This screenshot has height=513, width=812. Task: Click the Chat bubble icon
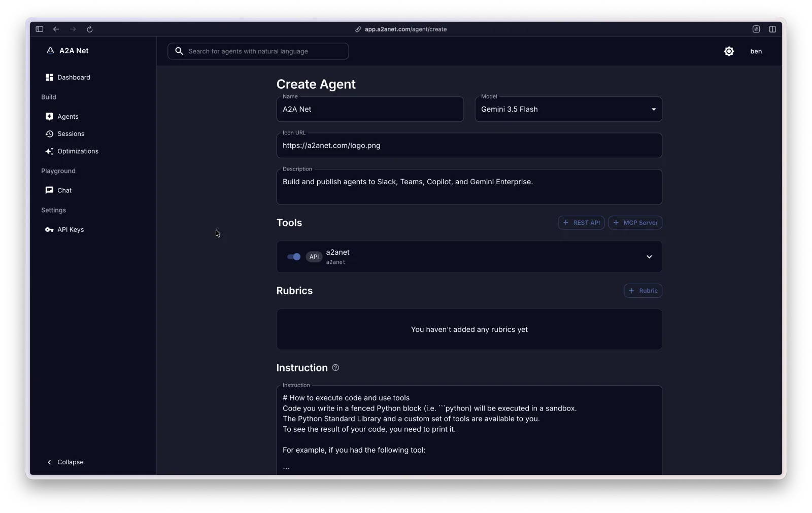[x=49, y=190]
